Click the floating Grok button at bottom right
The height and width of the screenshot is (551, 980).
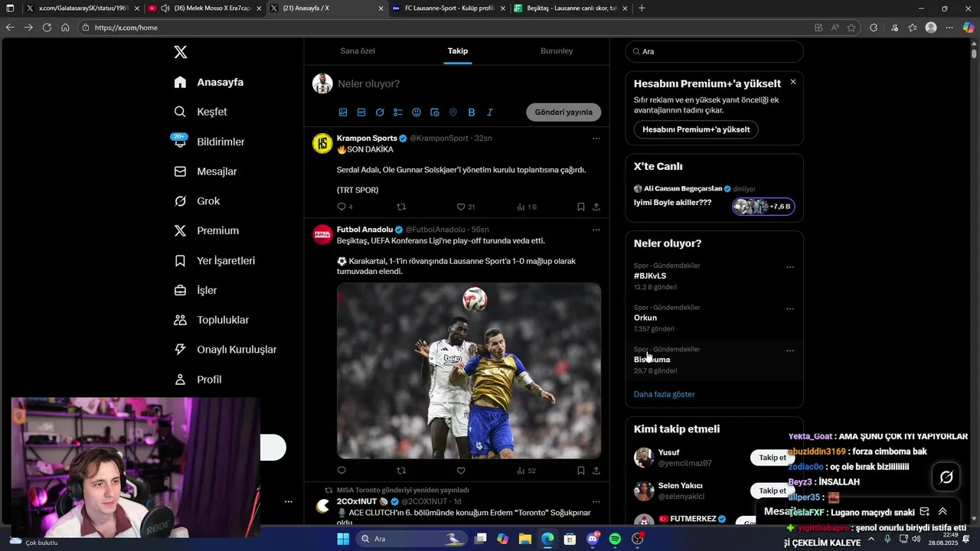click(946, 478)
